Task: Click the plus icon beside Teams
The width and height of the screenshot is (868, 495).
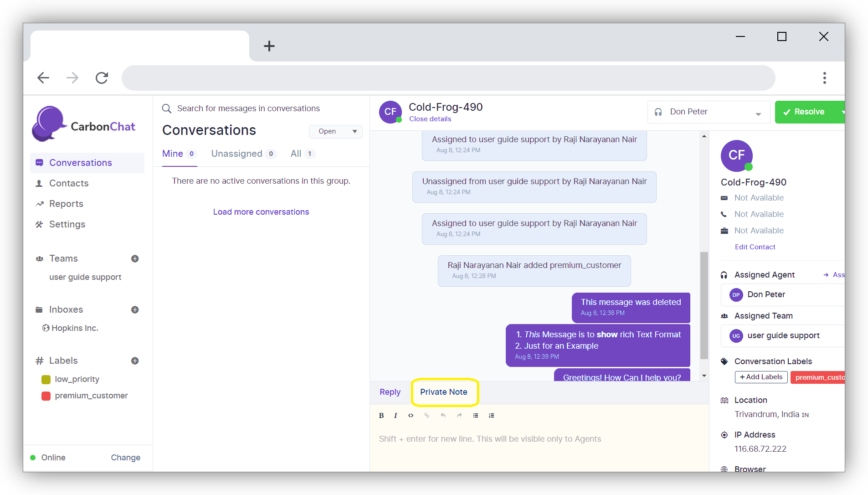Action: (135, 259)
